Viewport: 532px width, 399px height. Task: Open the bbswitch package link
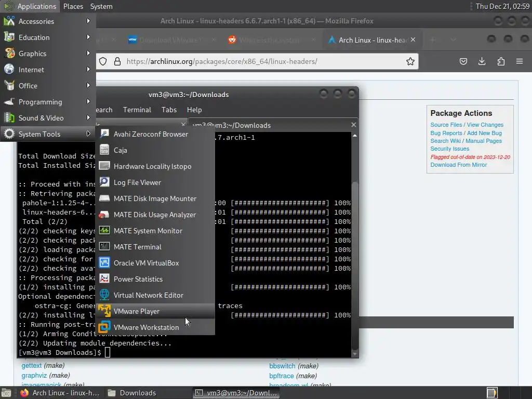[282, 366]
